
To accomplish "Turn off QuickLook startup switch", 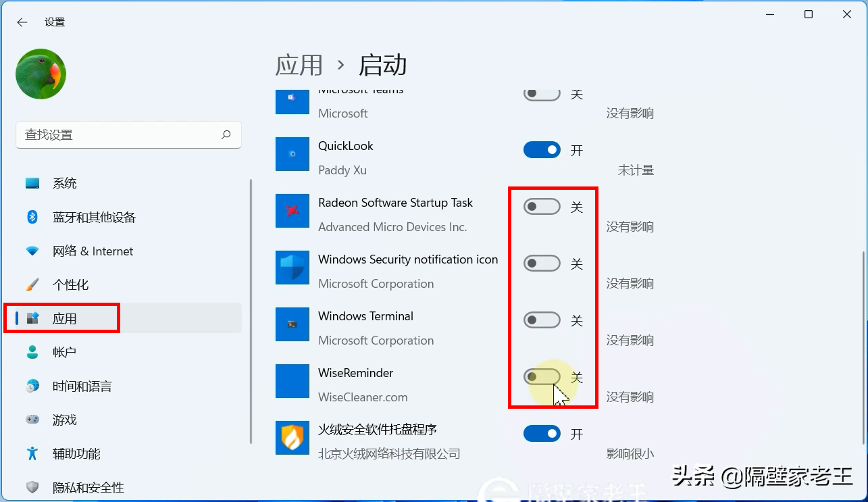I will pos(542,150).
